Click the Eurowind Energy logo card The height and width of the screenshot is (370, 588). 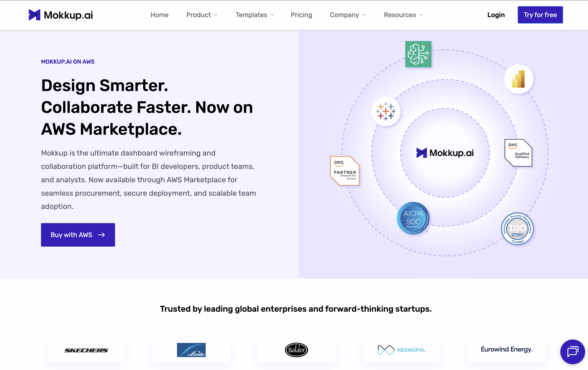pyautogui.click(x=507, y=350)
